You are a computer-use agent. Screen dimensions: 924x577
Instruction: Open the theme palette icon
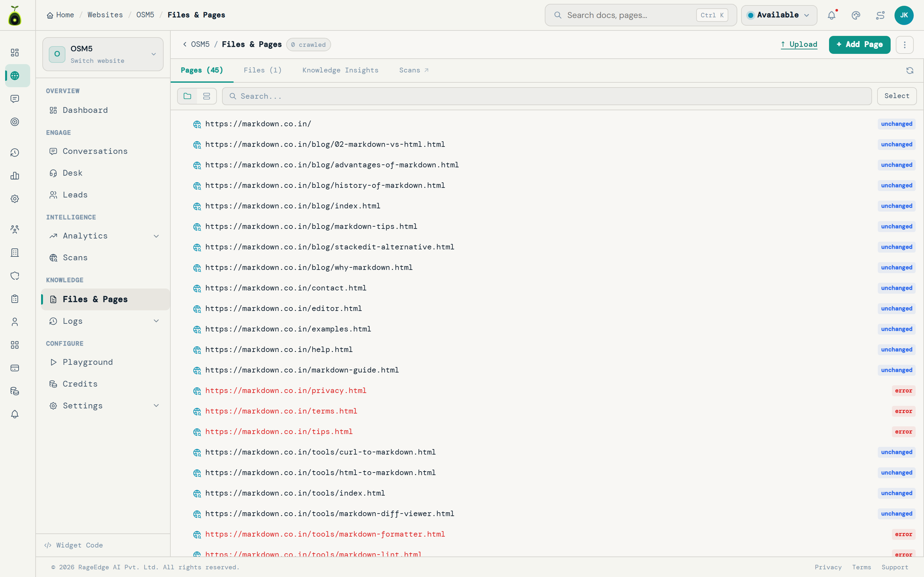tap(856, 15)
